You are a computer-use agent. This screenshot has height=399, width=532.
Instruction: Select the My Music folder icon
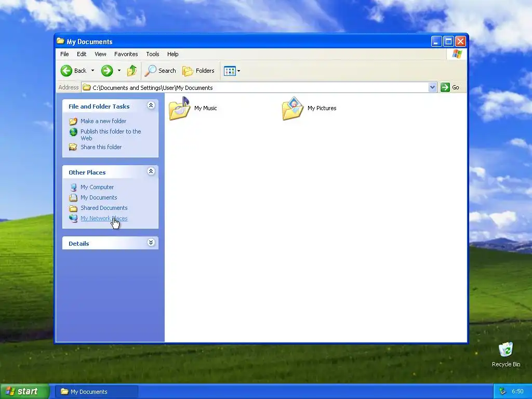coord(179,108)
